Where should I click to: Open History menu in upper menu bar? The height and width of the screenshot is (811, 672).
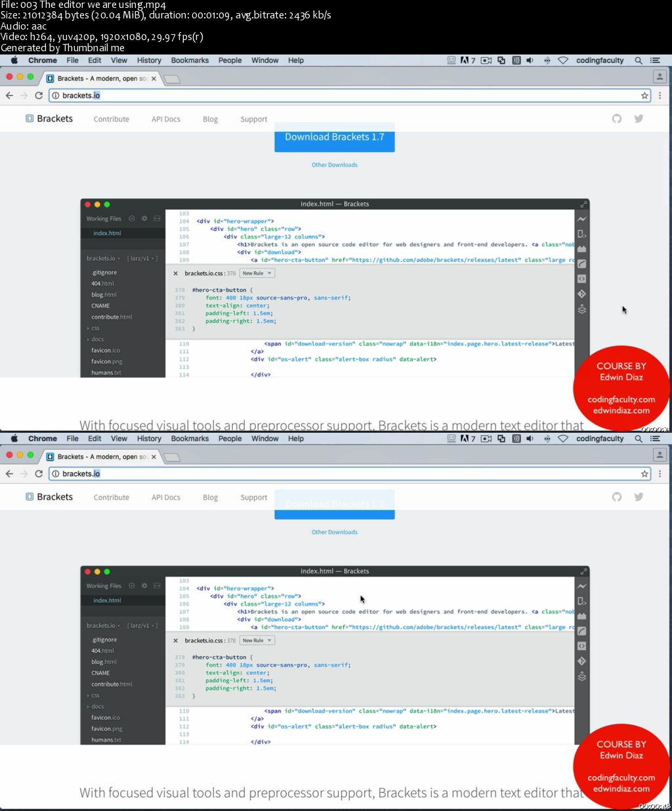pos(149,60)
